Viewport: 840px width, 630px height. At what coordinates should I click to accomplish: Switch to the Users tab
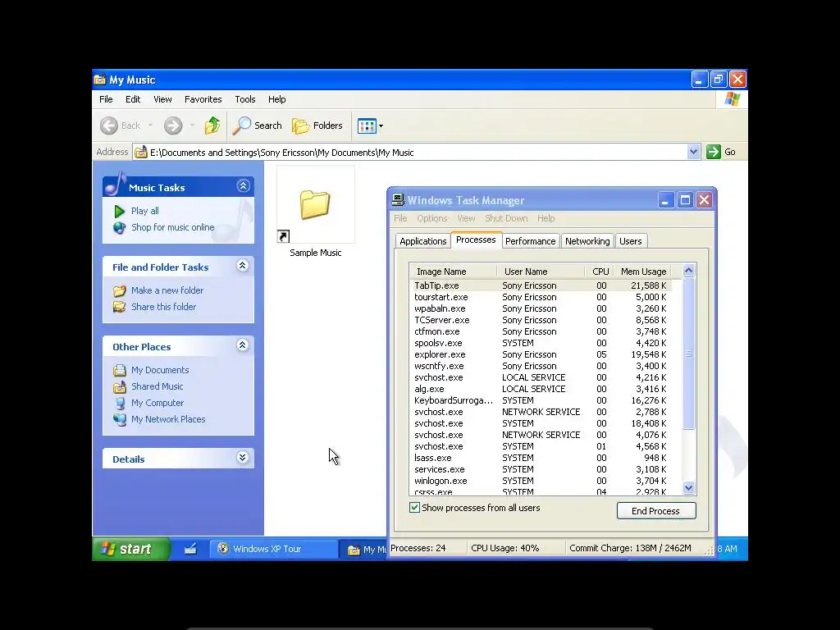coord(631,241)
